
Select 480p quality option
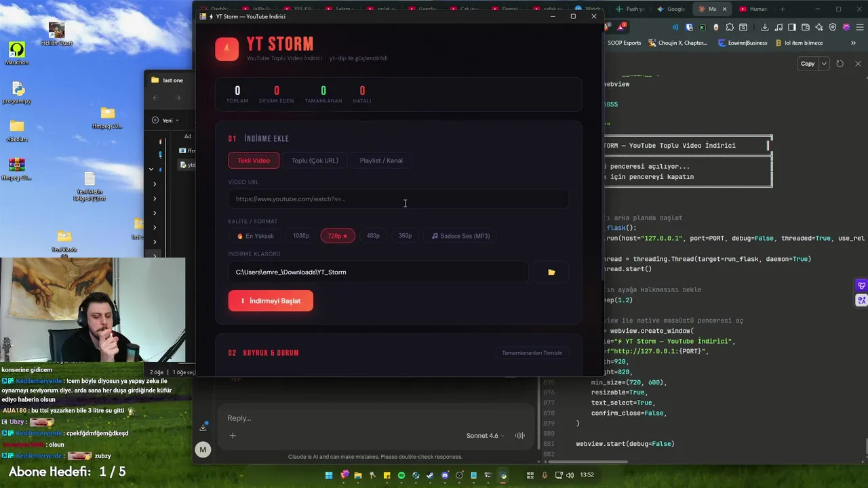tap(373, 236)
